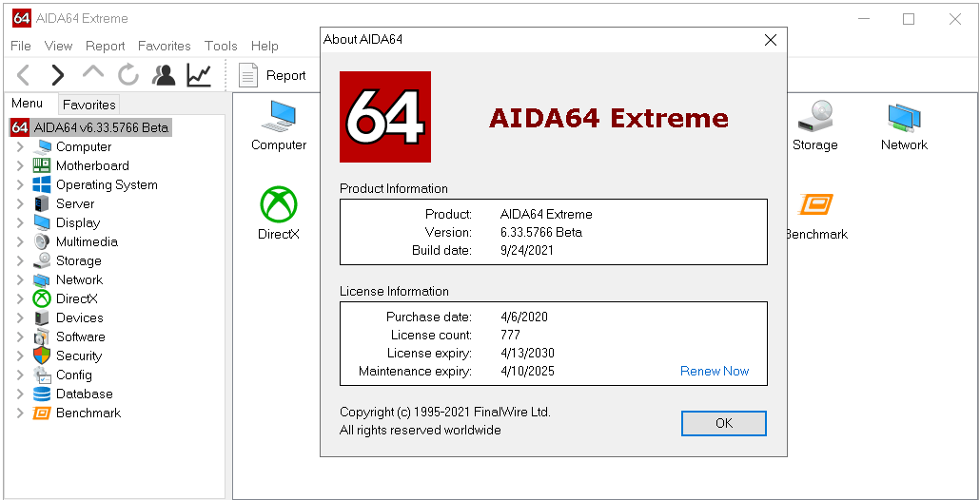Select the Motherboard icon in tree
The height and width of the screenshot is (500, 980).
pos(42,165)
